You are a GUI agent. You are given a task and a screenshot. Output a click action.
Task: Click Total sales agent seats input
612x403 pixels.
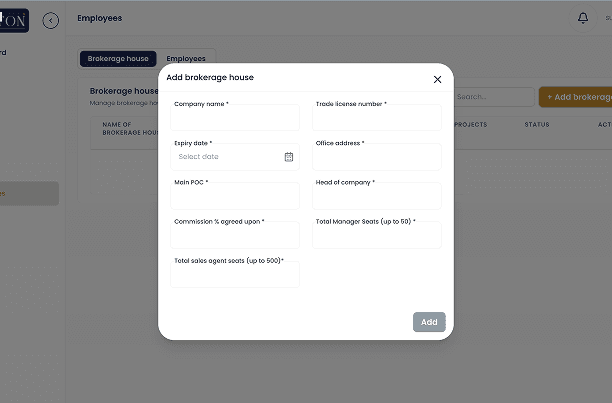[235, 275]
